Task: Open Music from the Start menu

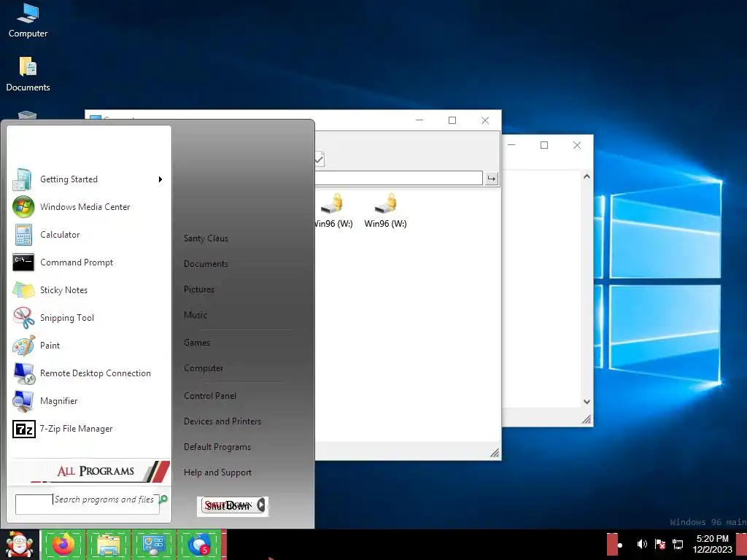Action: (196, 315)
